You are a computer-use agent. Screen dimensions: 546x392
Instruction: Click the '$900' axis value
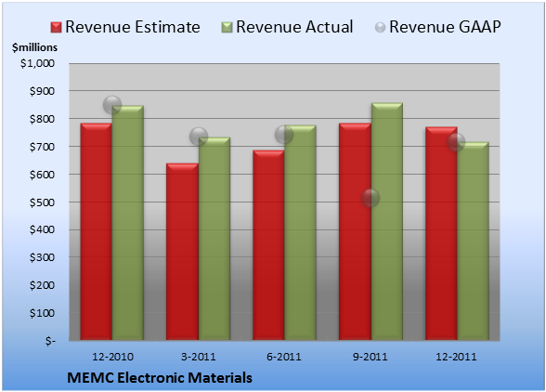[x=42, y=91]
